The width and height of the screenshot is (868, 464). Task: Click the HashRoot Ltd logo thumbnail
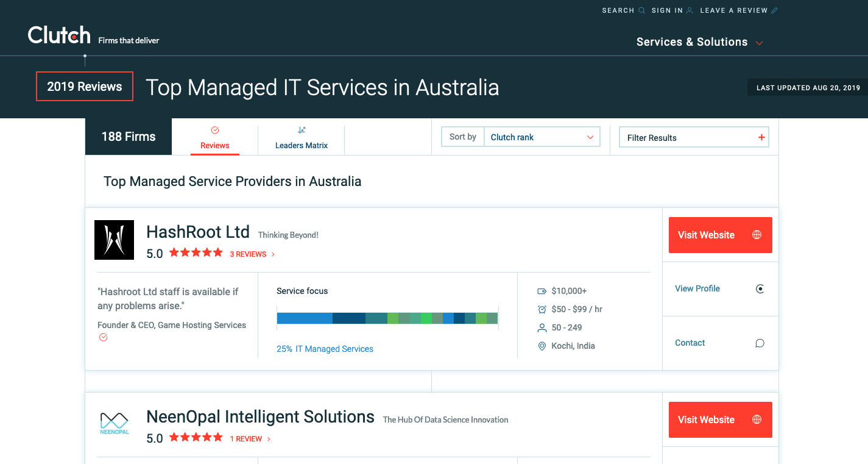coord(114,240)
